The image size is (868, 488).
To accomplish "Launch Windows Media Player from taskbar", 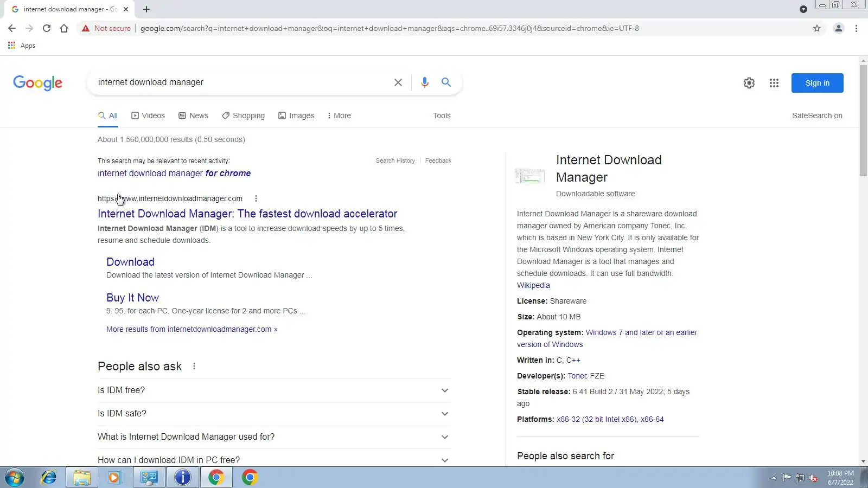I will pos(114,478).
